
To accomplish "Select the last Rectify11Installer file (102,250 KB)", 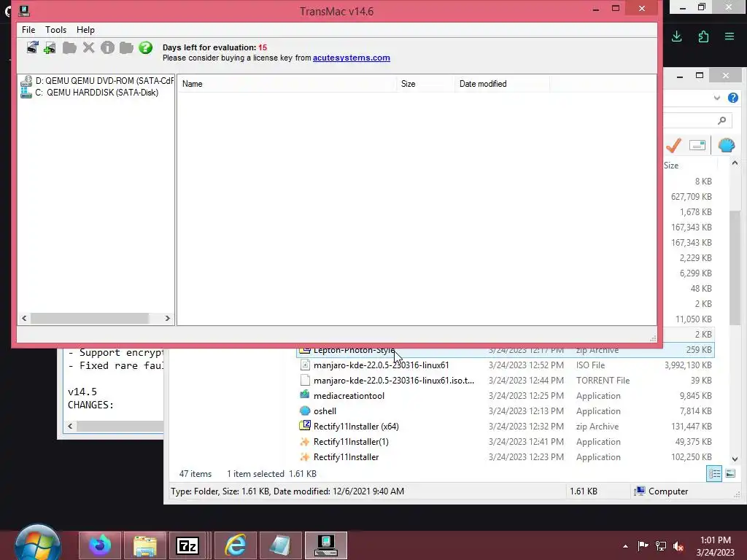I will coord(506,456).
